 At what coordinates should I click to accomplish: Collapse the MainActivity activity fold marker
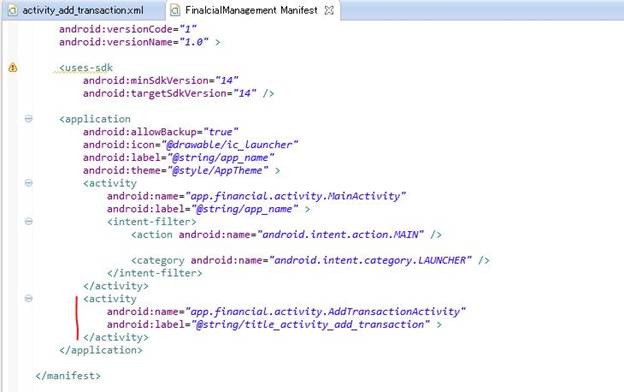pos(29,183)
